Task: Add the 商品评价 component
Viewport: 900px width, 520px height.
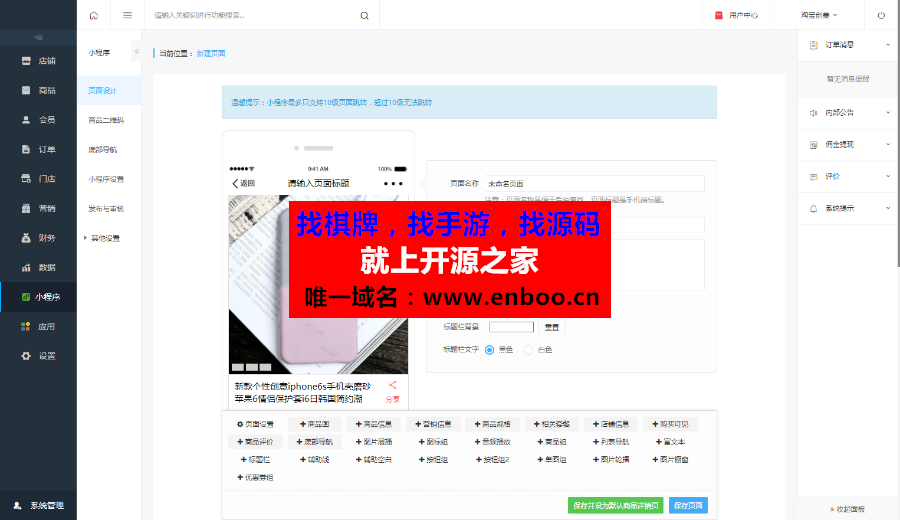Action: [255, 442]
